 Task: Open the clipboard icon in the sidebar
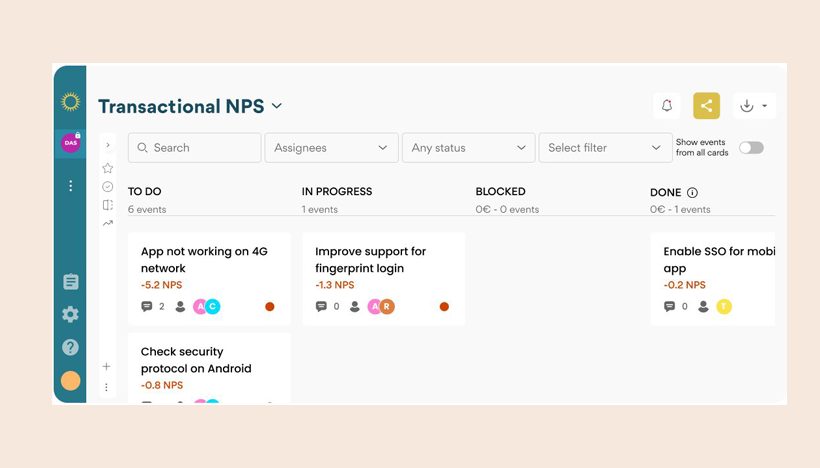(x=71, y=282)
